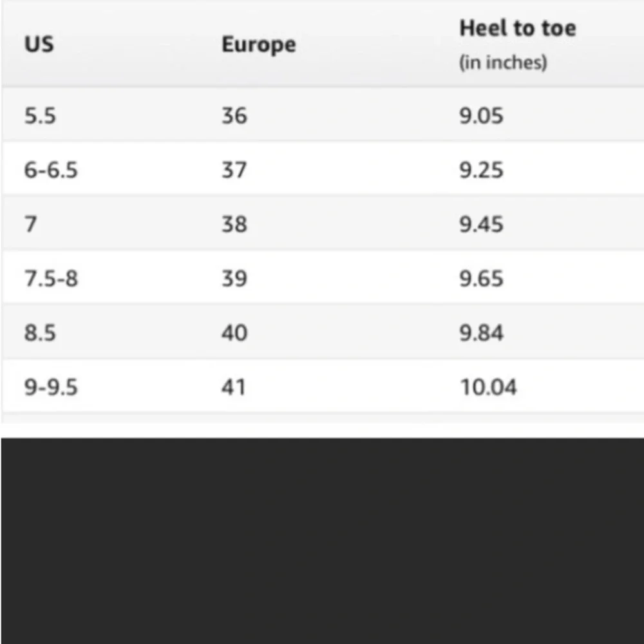Select US size 5.5 cell
This screenshot has width=644, height=644.
tap(40, 115)
